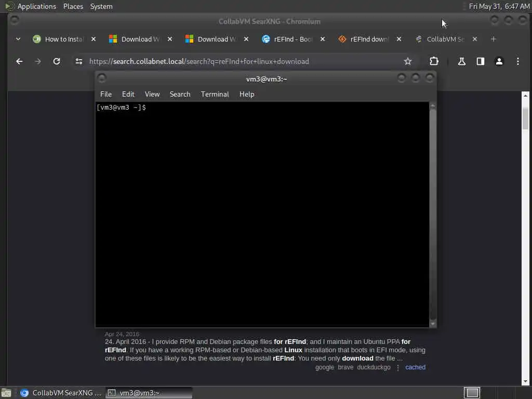The height and width of the screenshot is (399, 532).
Task: Open the profile avatar menu
Action: 499,61
